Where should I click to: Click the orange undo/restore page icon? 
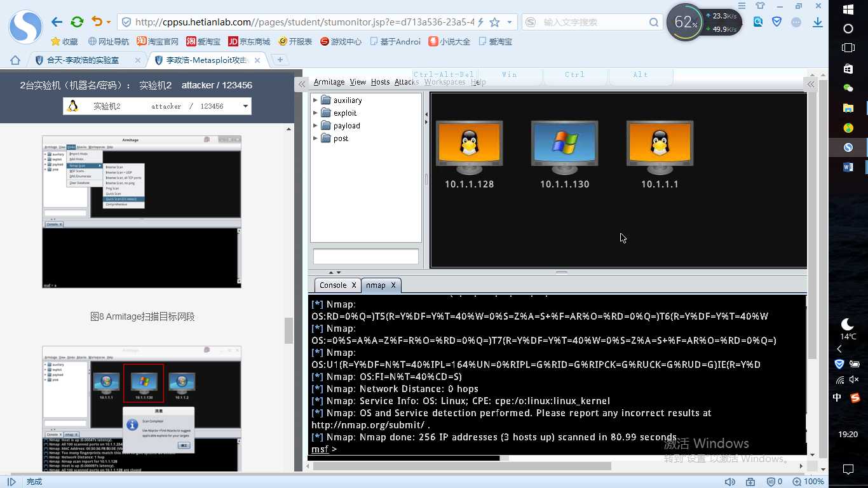click(x=97, y=22)
